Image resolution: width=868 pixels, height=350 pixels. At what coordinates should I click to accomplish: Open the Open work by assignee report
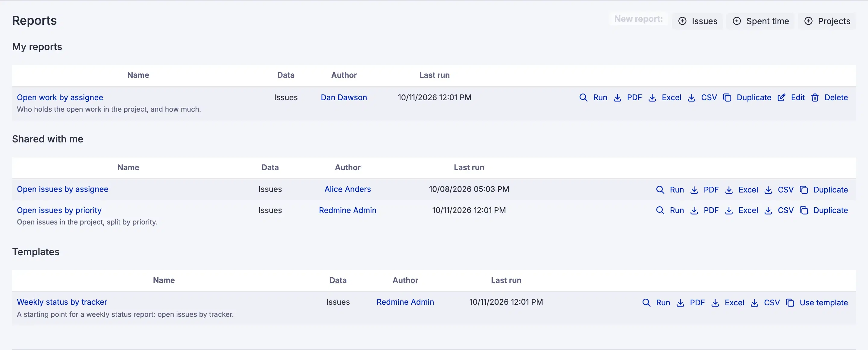click(60, 97)
